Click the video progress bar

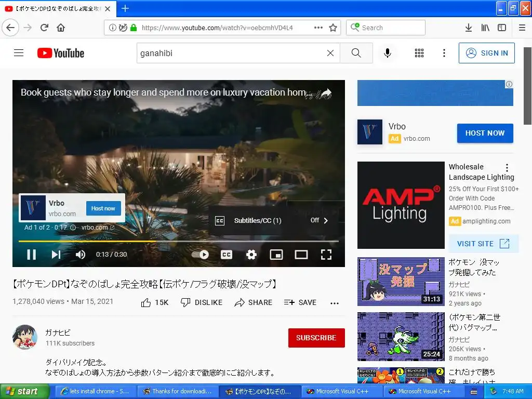click(179, 241)
